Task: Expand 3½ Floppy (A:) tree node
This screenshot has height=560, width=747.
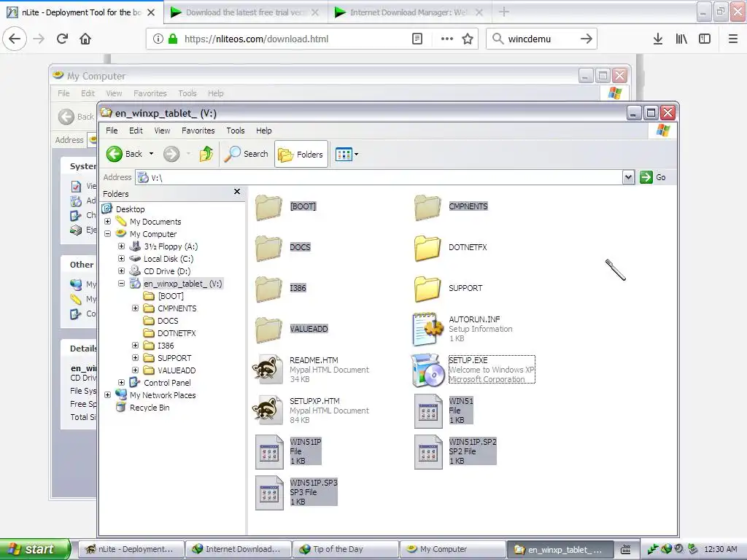Action: coord(122,246)
